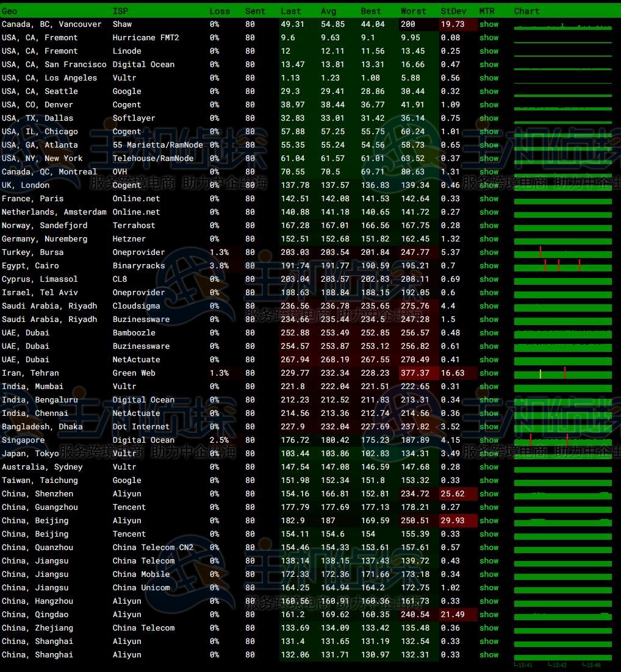Viewport: 621px width, 672px height.
Task: Show MTR for Riyadh Cloudsigma row
Action: click(489, 306)
